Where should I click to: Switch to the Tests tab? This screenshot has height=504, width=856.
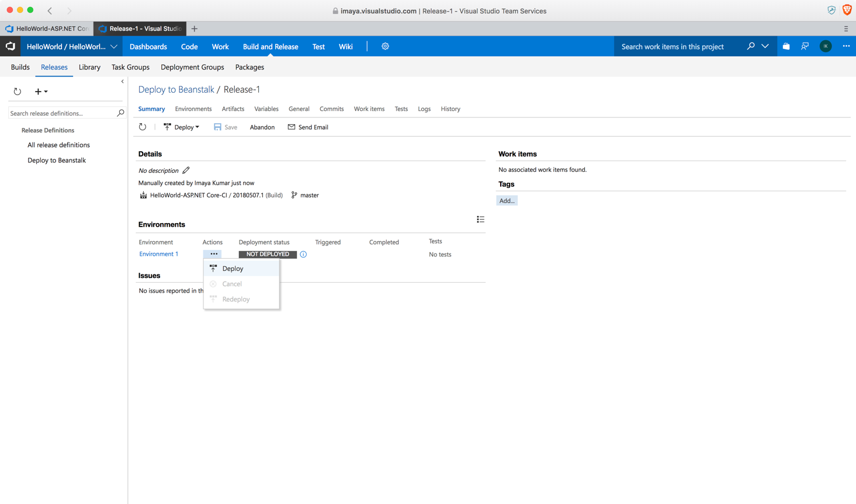coord(401,109)
